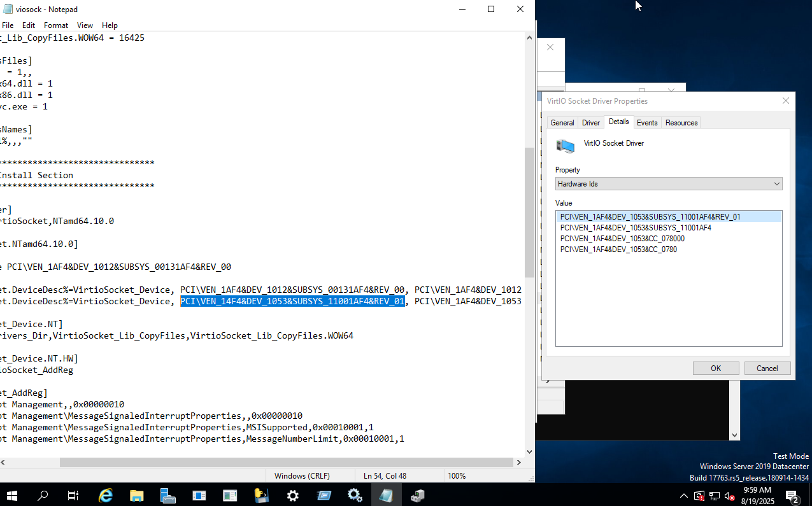Click 'Ln 54, Col 48' status entry

pyautogui.click(x=385, y=475)
